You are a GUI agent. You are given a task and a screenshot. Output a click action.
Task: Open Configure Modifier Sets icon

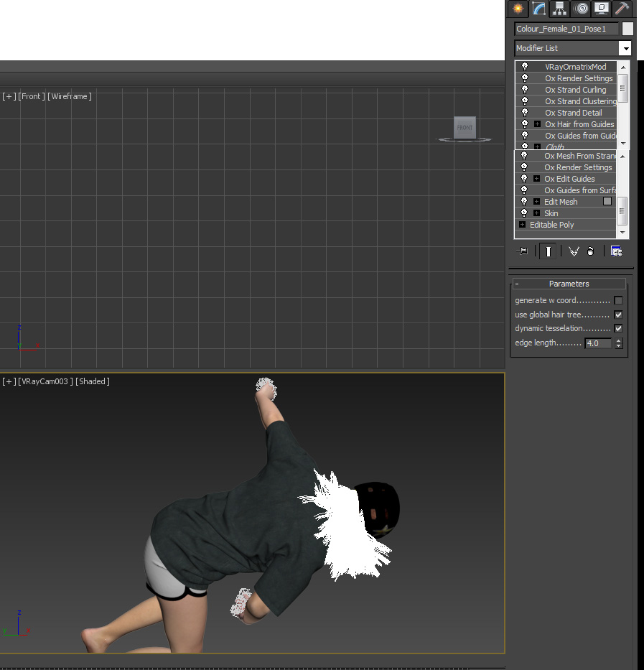615,251
